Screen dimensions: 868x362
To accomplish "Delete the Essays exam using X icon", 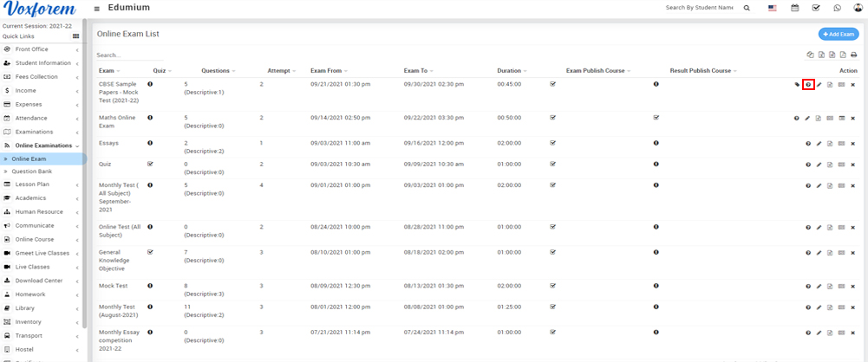I will click(x=853, y=144).
